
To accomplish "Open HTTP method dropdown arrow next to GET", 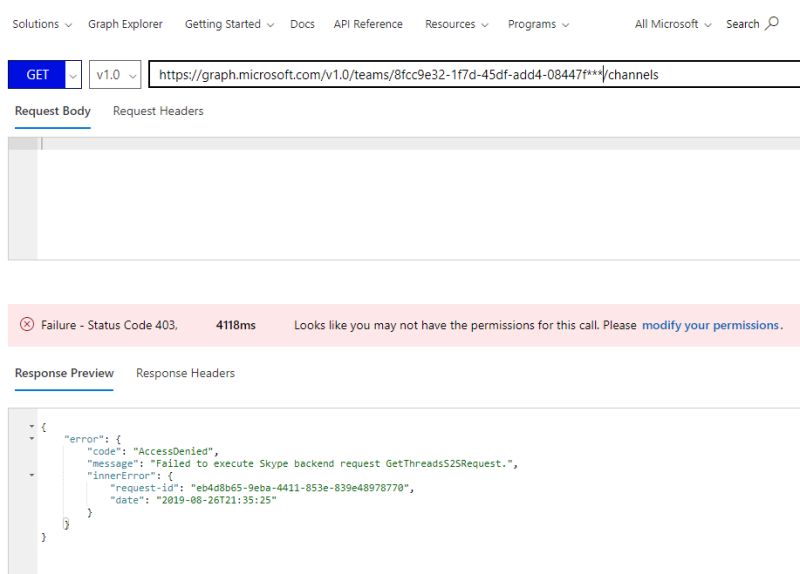I will 73,74.
